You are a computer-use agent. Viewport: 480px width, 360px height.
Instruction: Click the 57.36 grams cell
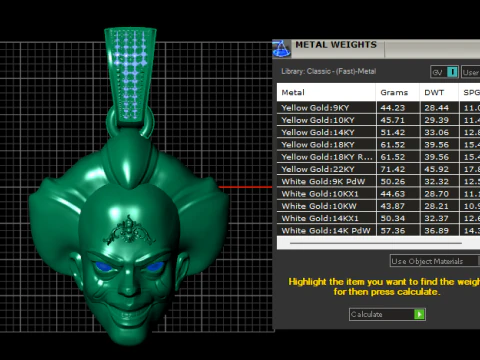tap(398, 231)
